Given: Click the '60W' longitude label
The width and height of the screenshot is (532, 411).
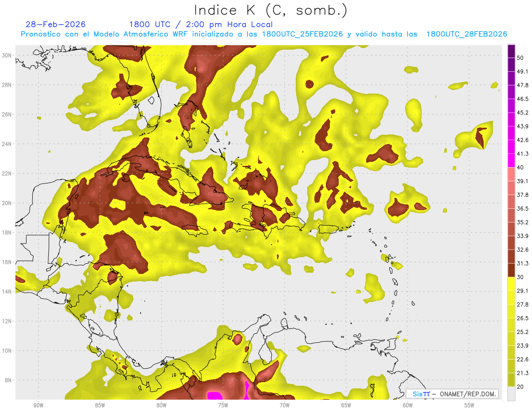Looking at the screenshot, I should coord(408,405).
